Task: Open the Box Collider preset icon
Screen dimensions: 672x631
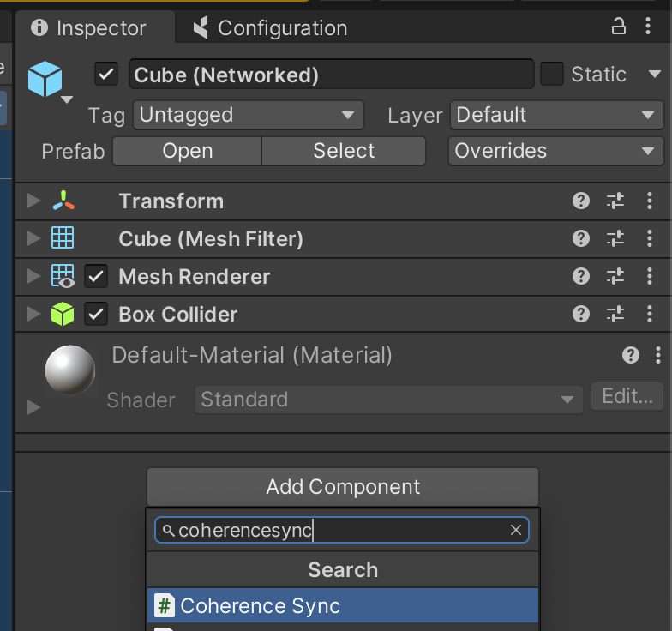Action: (615, 315)
